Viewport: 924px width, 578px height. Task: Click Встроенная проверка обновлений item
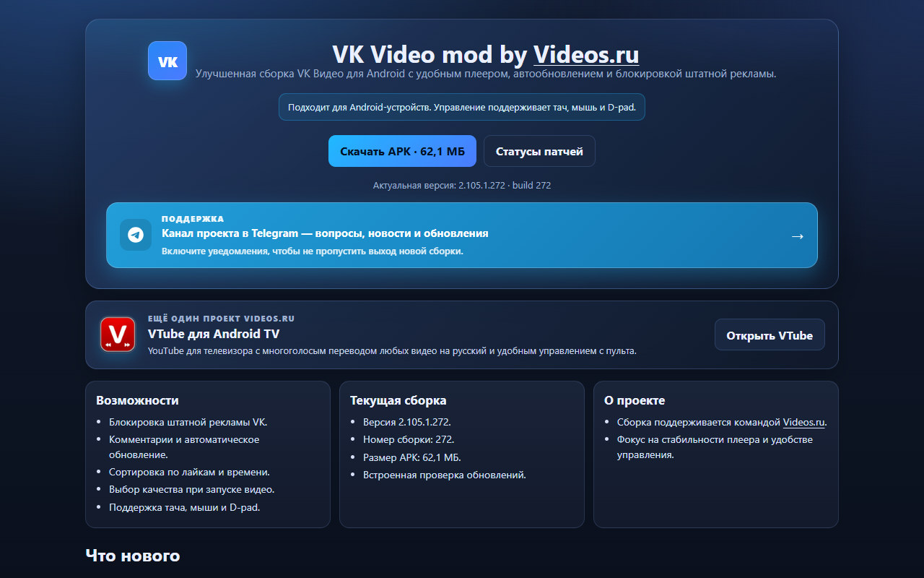[x=445, y=475]
